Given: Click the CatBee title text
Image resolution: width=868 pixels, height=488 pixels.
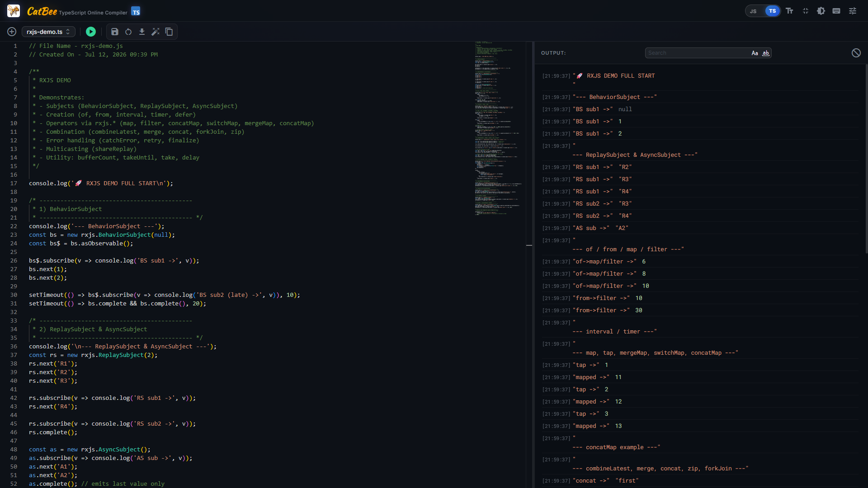Looking at the screenshot, I should [x=42, y=11].
